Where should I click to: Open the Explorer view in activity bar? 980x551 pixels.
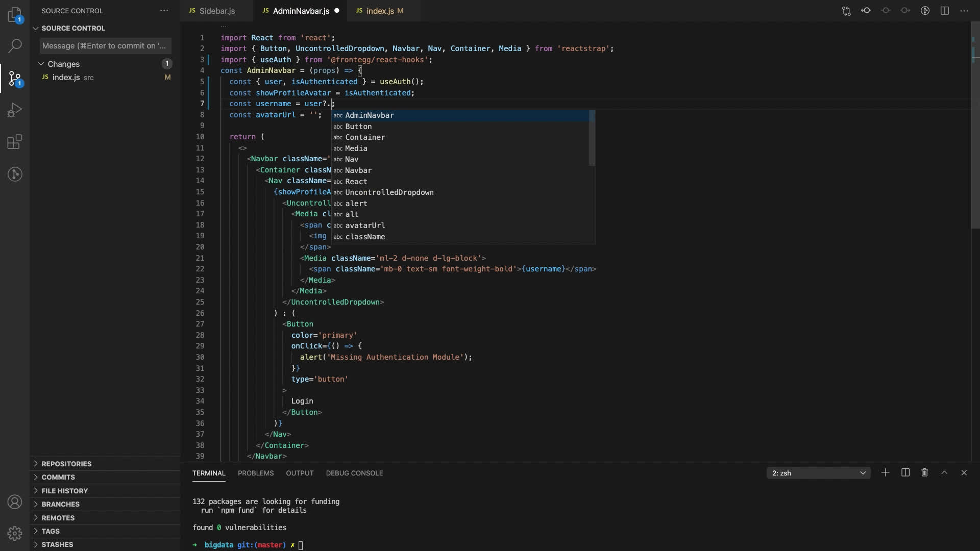point(15,15)
